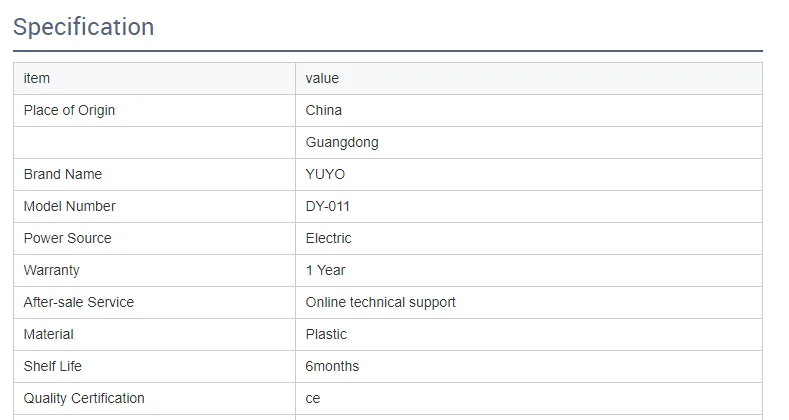
Task: Select the 'item' column header cell
Action: (x=37, y=78)
